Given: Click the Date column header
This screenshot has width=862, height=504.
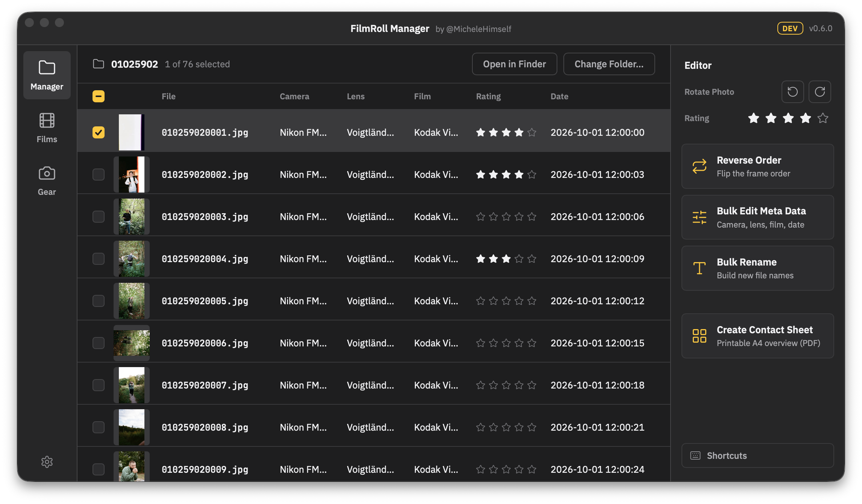Looking at the screenshot, I should [x=559, y=96].
